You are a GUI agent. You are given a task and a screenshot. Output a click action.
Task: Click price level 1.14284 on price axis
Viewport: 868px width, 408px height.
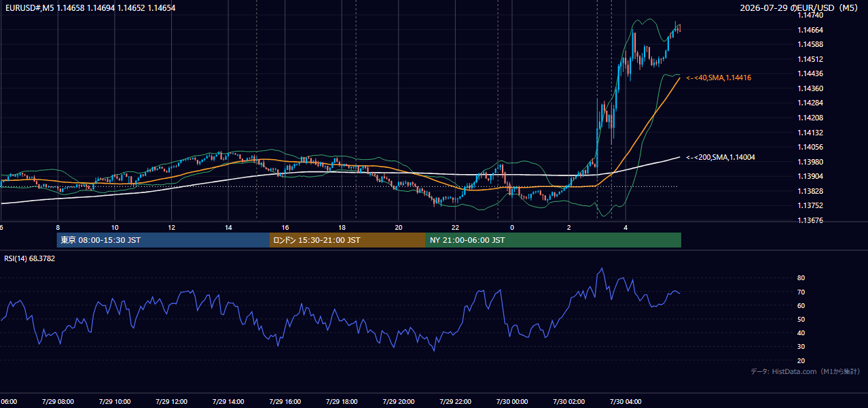810,103
